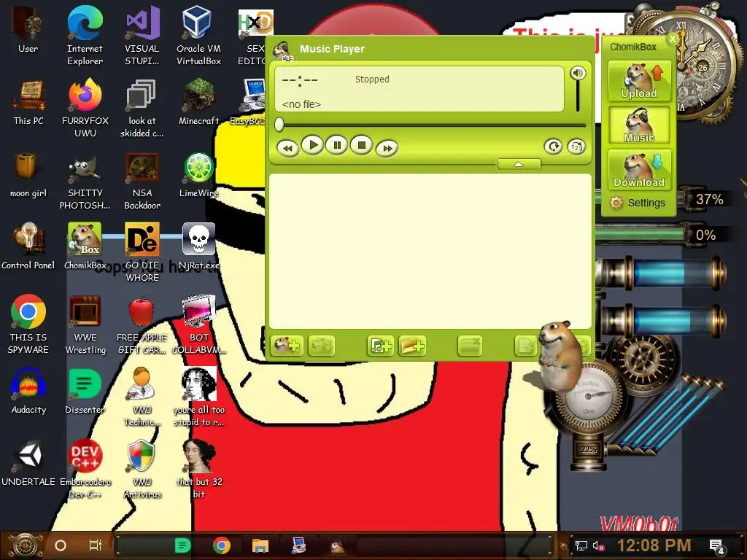
Task: Select Oracle VM VirtualBox desktop icon
Action: tap(198, 36)
